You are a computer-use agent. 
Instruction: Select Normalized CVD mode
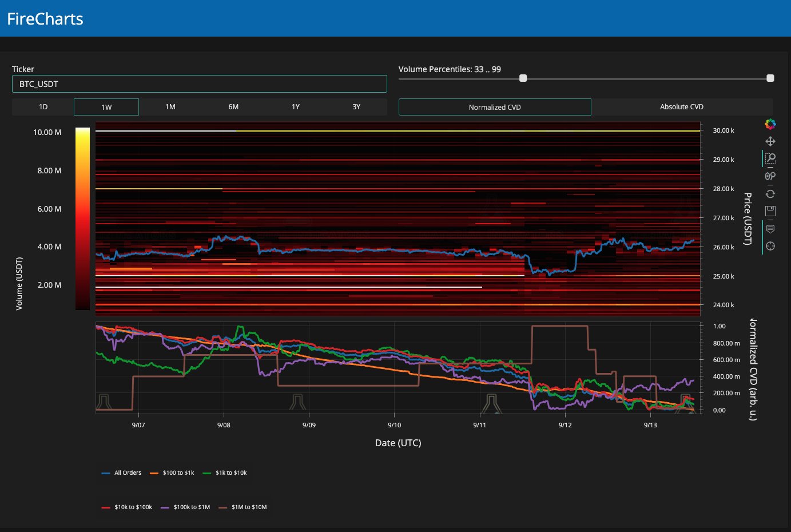(495, 107)
